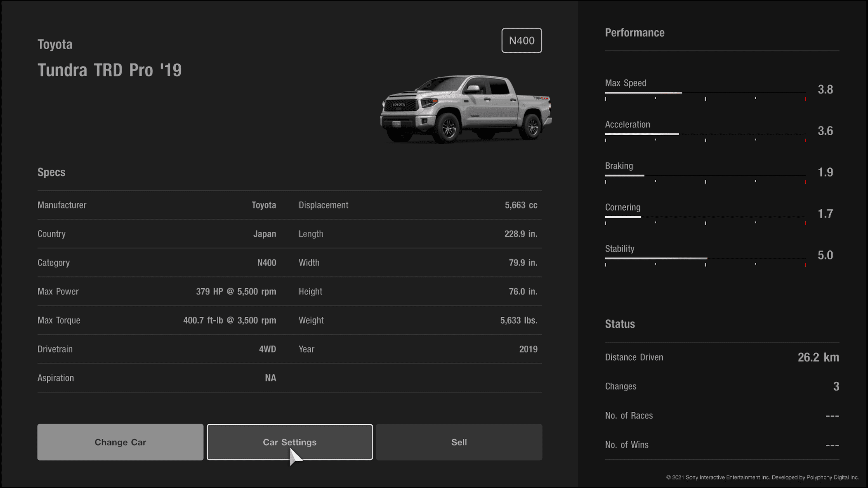Click the Braking score '1.9'
The height and width of the screenshot is (488, 868).
click(825, 172)
